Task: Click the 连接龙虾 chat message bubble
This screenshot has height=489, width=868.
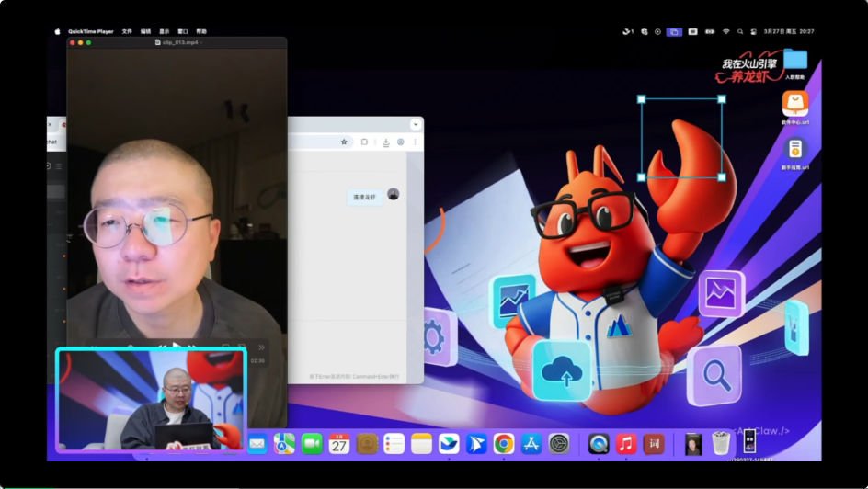Action: tap(364, 197)
